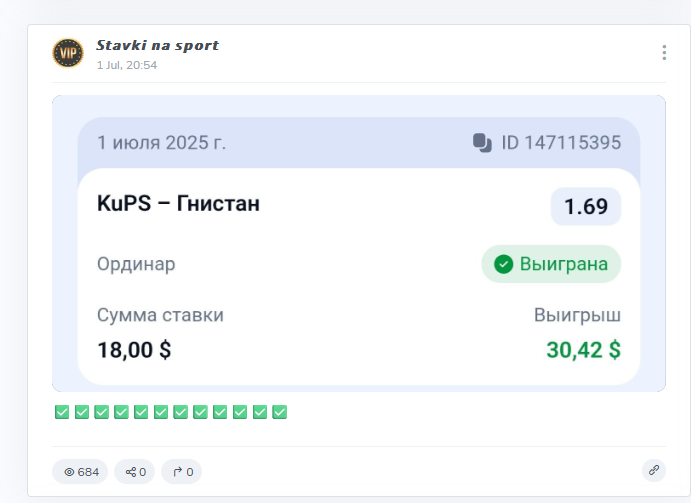
Task: Click the post timestamp 1 Jul, 20:54
Action: [x=127, y=65]
